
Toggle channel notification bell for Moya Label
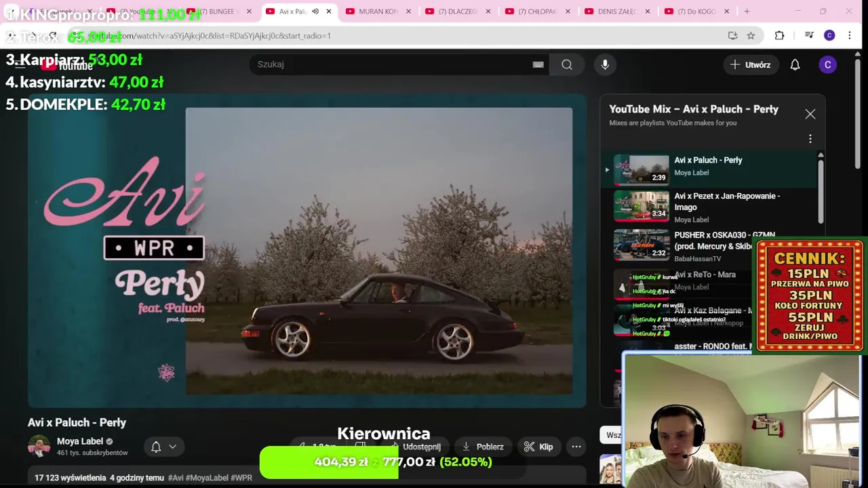[156, 447]
